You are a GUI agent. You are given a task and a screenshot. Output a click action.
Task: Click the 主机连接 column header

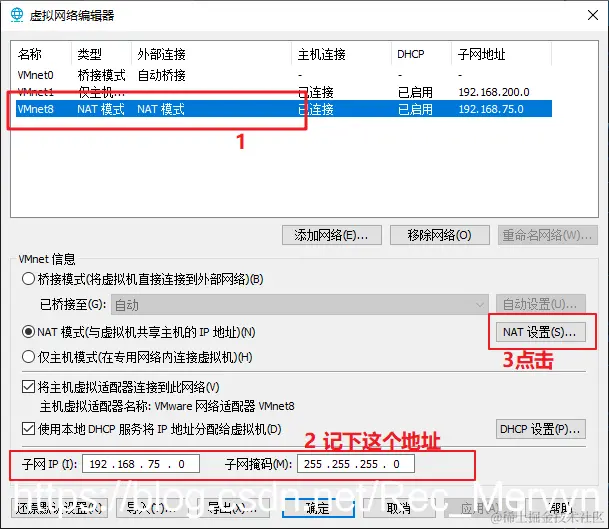341,54
